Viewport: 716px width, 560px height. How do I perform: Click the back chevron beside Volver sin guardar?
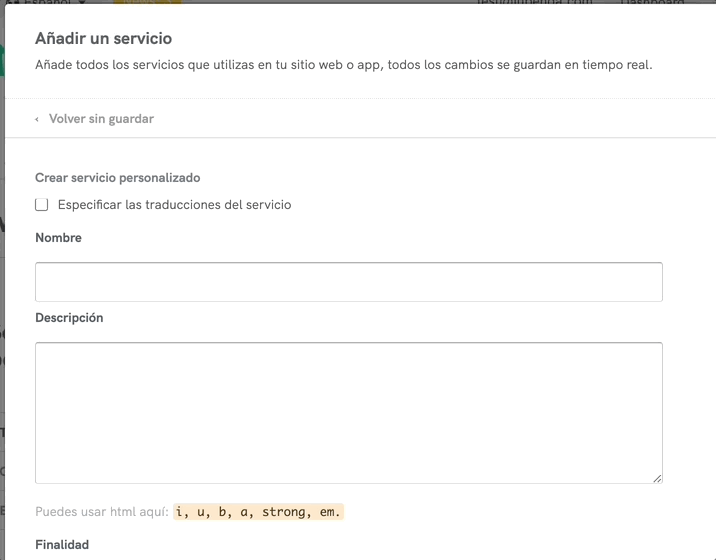[x=37, y=119]
